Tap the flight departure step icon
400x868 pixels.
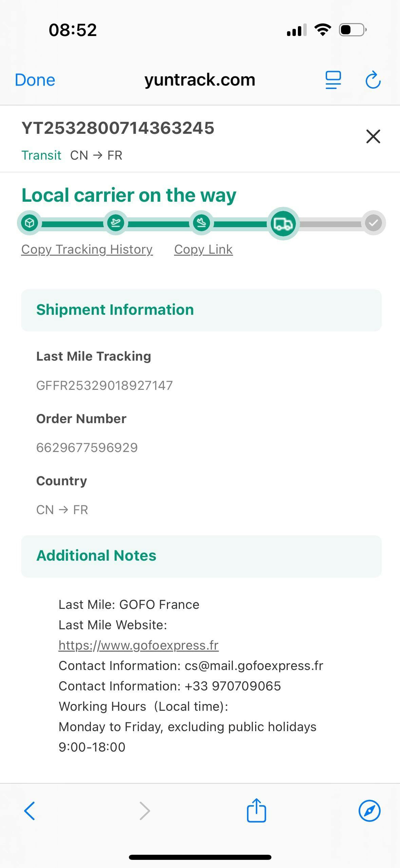(x=116, y=223)
